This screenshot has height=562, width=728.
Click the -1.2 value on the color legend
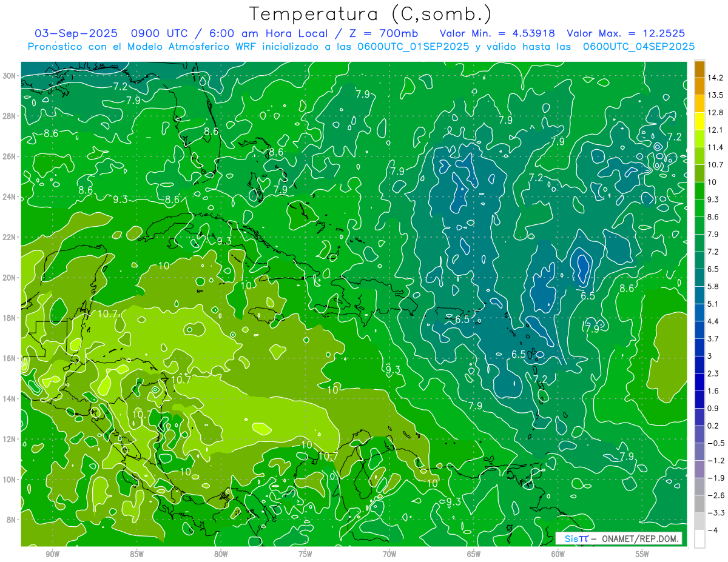715,461
